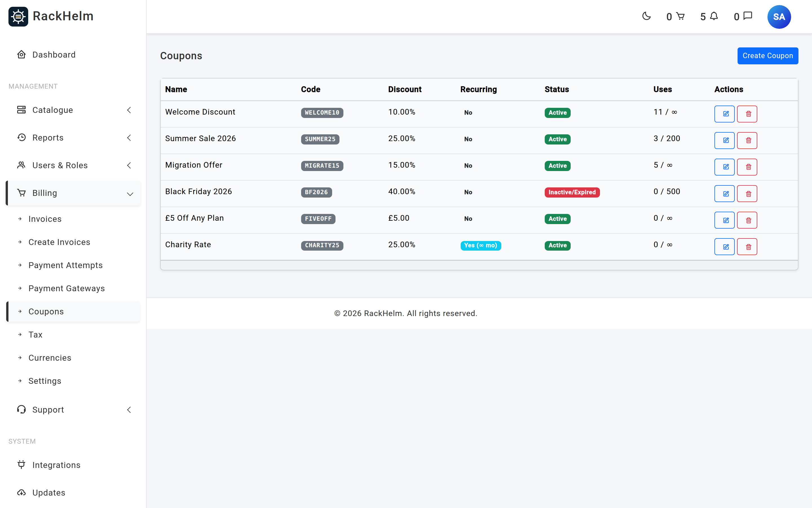Image resolution: width=812 pixels, height=508 pixels.
Task: Delete the Summer Sale 2026 coupon
Action: 747,141
